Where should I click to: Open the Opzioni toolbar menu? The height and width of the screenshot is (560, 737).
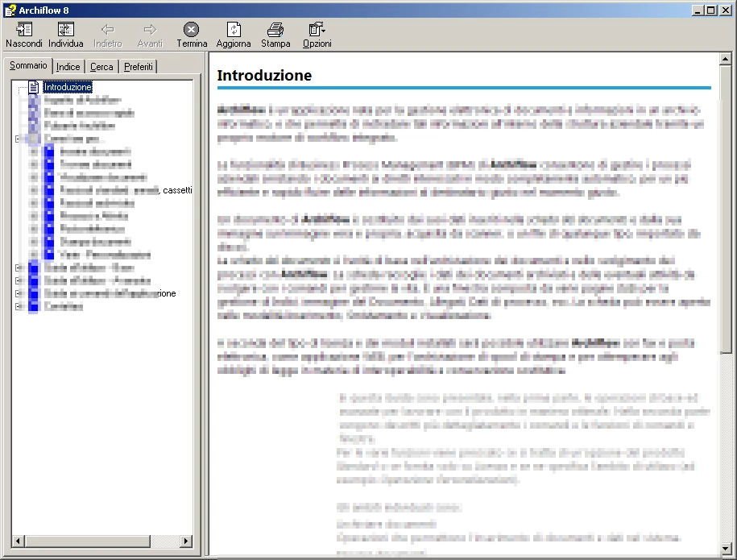pyautogui.click(x=317, y=35)
